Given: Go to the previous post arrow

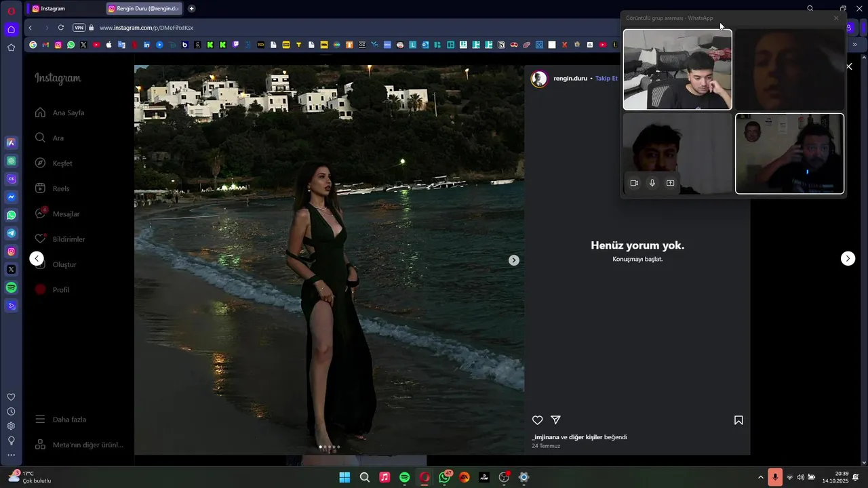Looking at the screenshot, I should (x=37, y=258).
